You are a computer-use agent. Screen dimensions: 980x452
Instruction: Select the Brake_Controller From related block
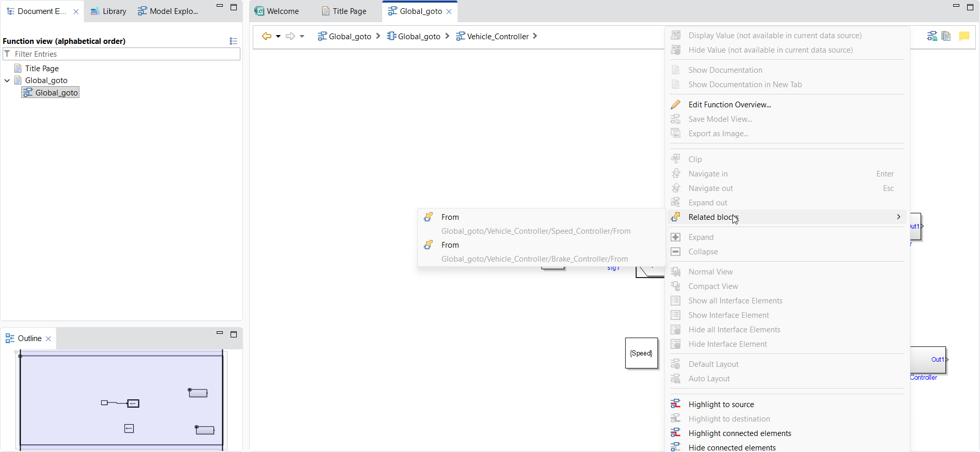pos(541,252)
